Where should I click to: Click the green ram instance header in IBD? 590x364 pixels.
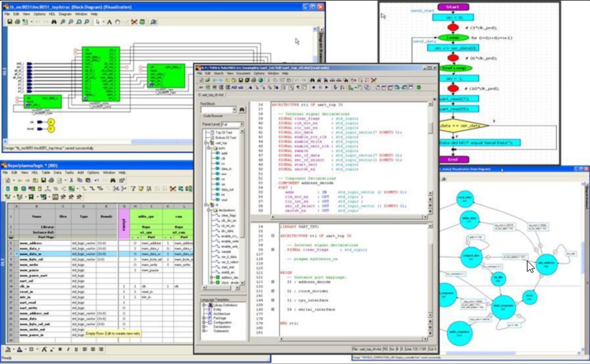pos(178,216)
